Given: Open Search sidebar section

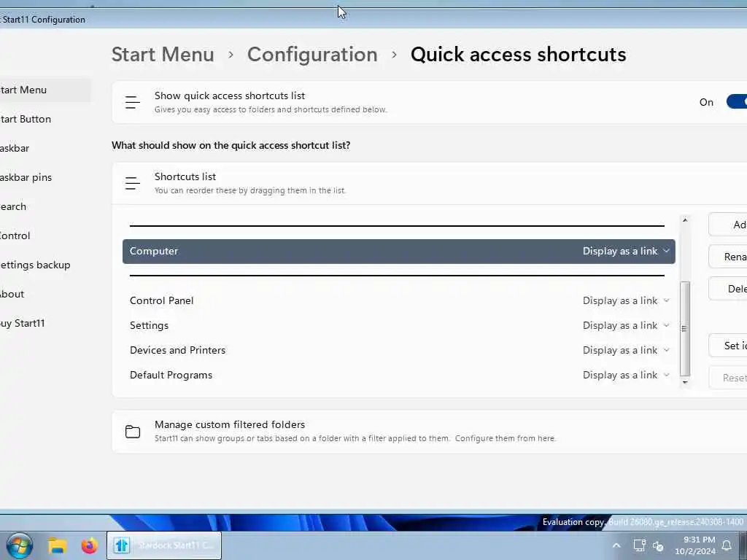Looking at the screenshot, I should pos(44,206).
